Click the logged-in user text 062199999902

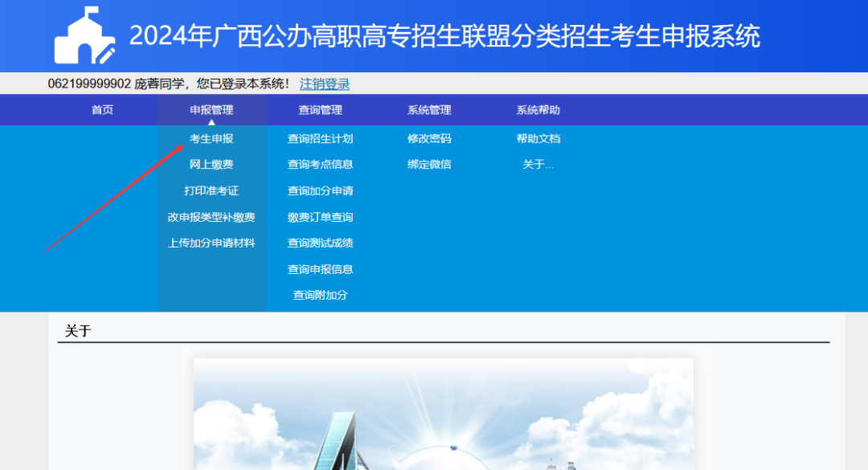(89, 84)
